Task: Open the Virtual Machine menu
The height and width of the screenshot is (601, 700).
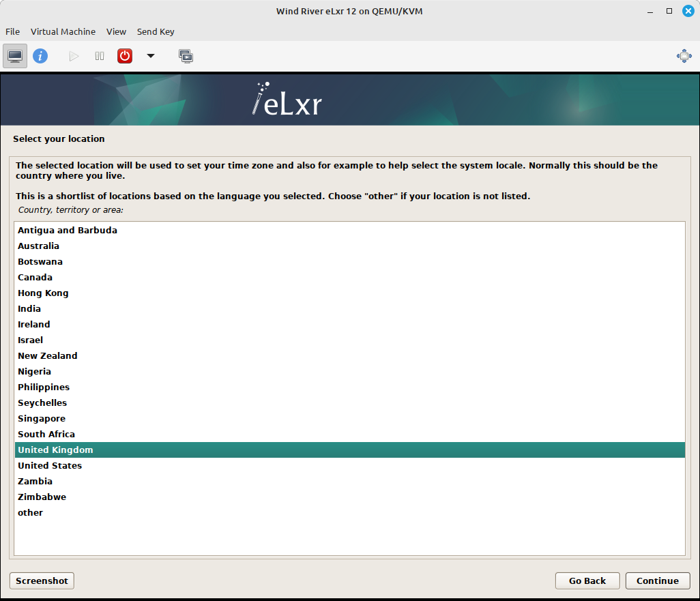Action: click(63, 31)
